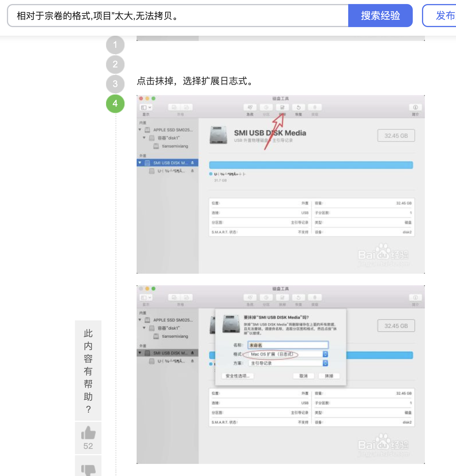
Task: Select the green step 4 circle
Action: 115,103
